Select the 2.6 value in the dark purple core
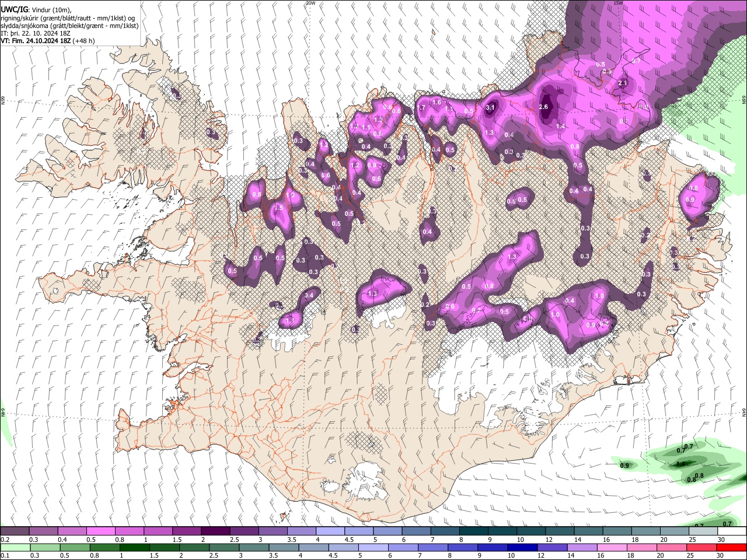This screenshot has height=560, width=747. coord(544,107)
